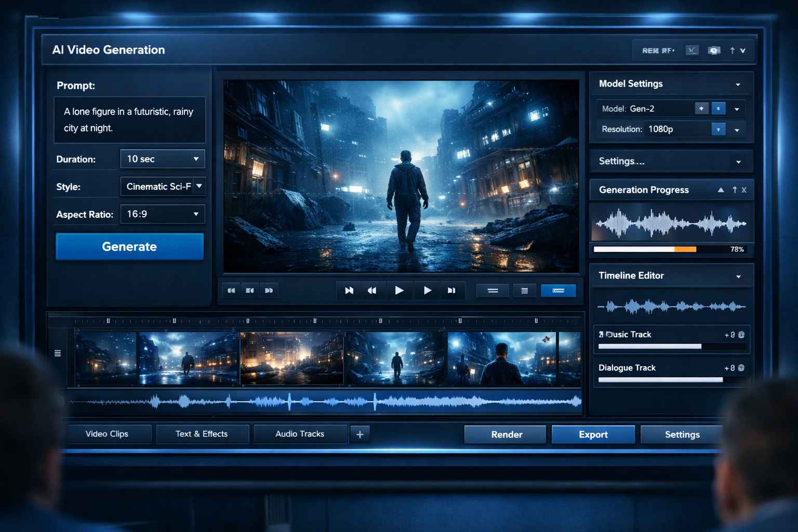Click the round icon right of Music Track
The height and width of the screenshot is (532, 798).
click(741, 335)
